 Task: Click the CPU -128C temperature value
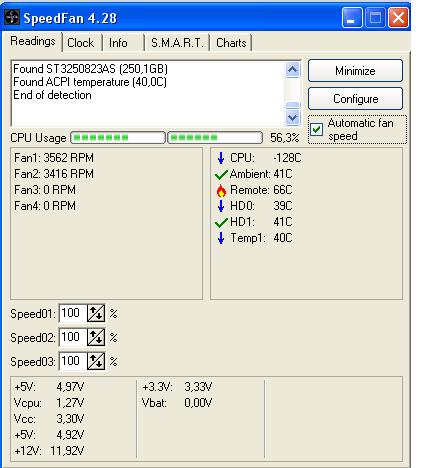pyautogui.click(x=287, y=158)
